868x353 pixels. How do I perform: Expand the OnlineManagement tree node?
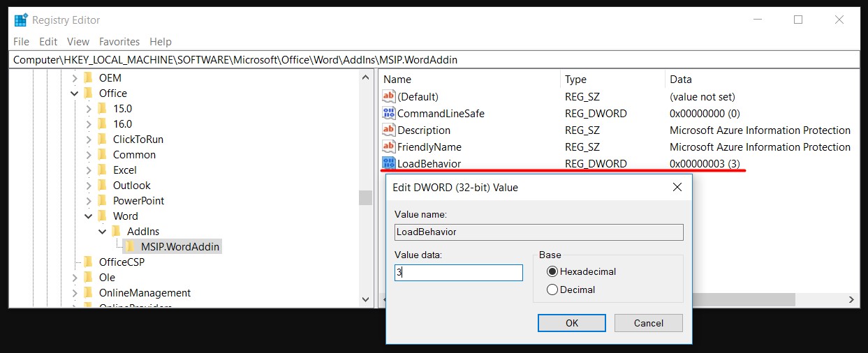point(74,293)
